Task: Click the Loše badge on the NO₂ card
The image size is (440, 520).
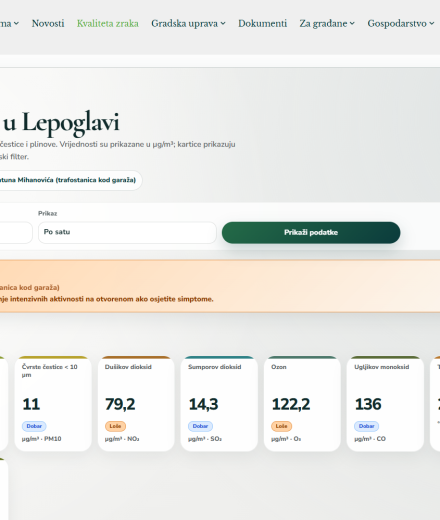Action: [115, 426]
